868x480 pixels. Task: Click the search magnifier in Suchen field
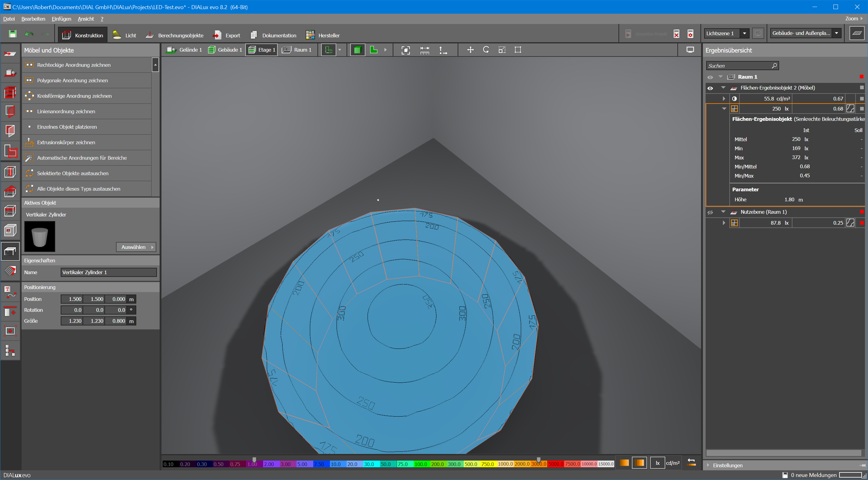click(x=774, y=66)
